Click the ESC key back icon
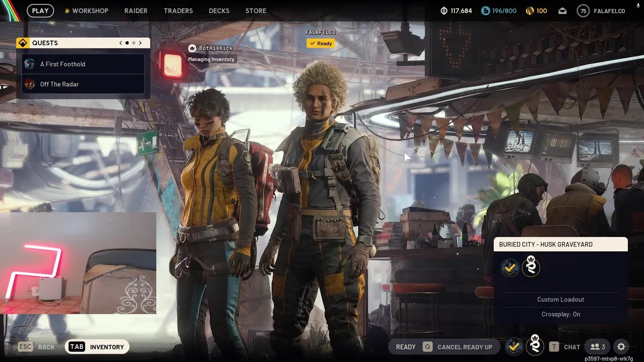The image size is (644, 362). click(x=26, y=347)
